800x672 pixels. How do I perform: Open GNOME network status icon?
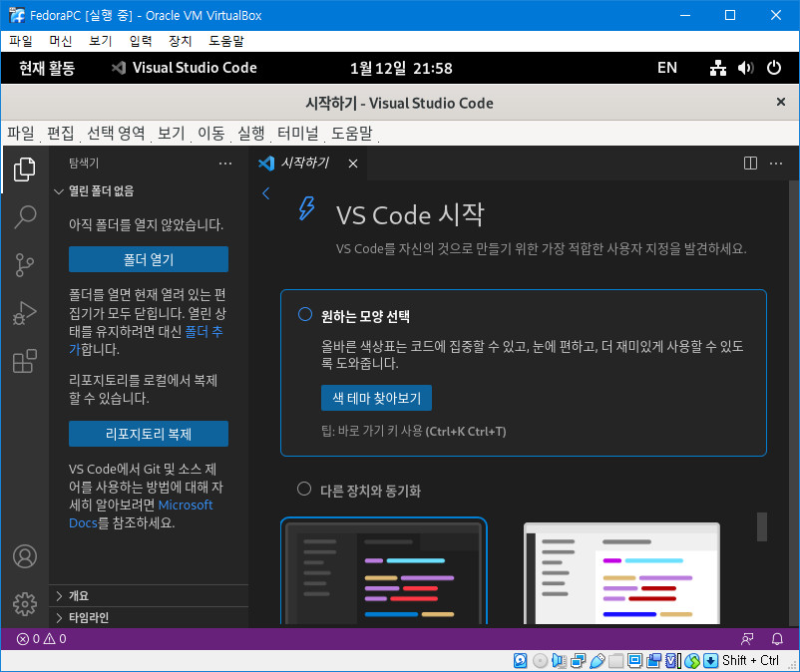718,68
